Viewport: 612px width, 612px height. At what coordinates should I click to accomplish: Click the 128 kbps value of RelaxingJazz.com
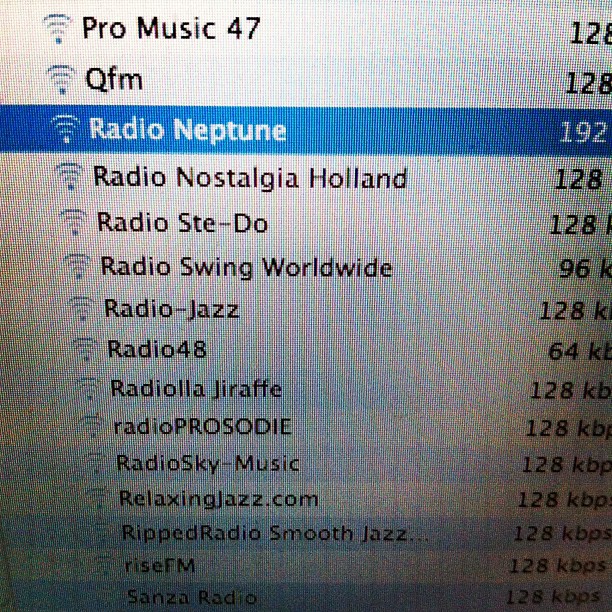[565, 499]
